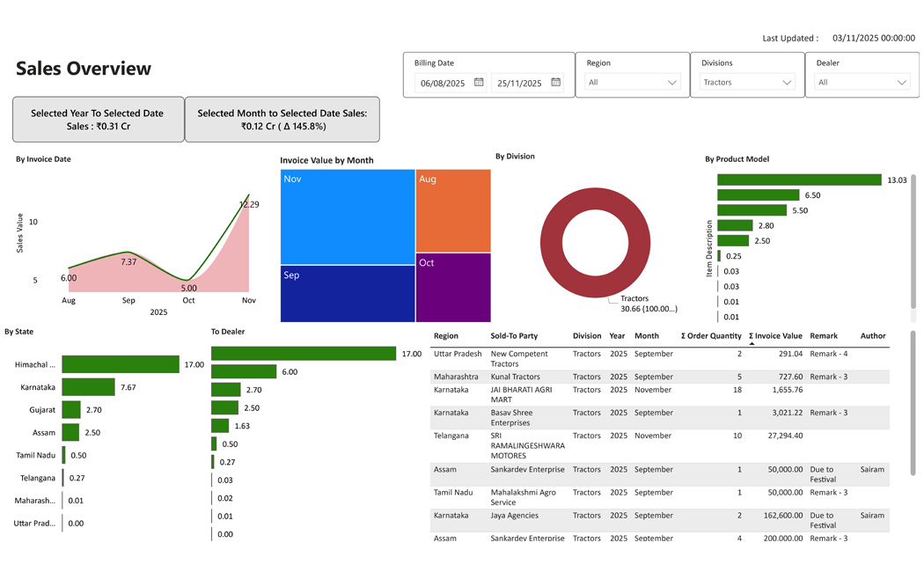Click the data table's vertical scrollbar
This screenshot has width=924, height=572.
click(x=913, y=405)
